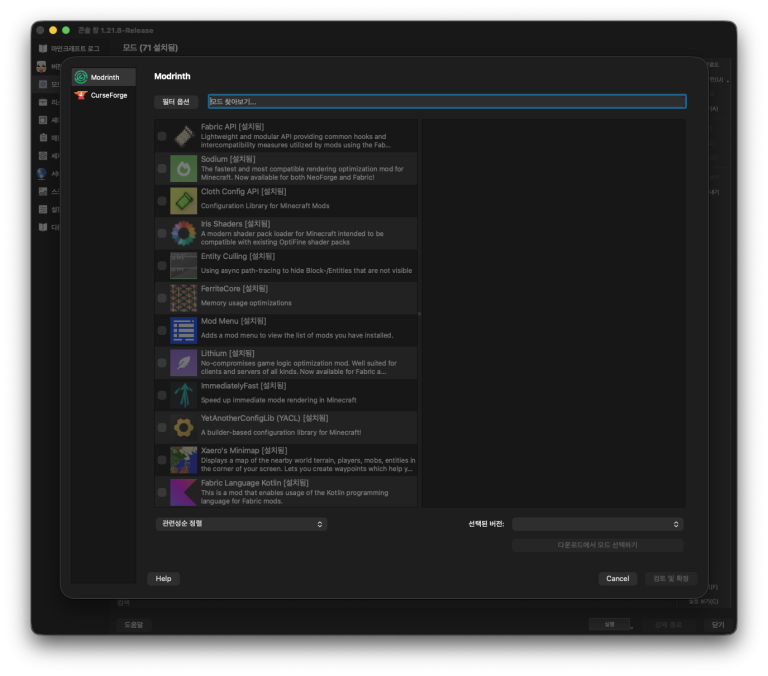
Task: Click the 필터 옵션 filter button
Action: click(x=176, y=101)
